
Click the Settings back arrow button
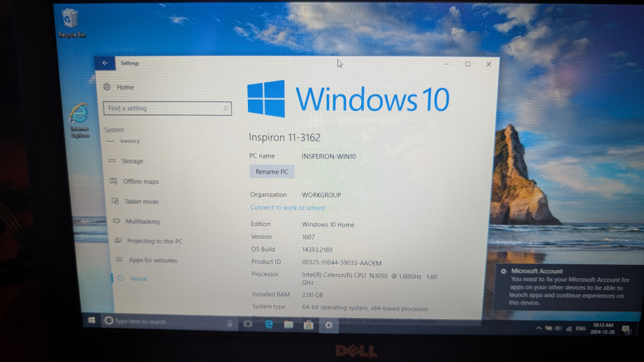[105, 63]
